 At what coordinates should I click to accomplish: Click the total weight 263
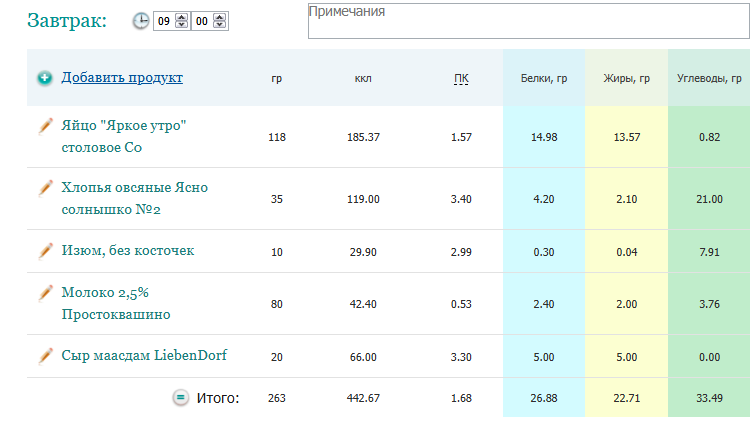click(277, 398)
